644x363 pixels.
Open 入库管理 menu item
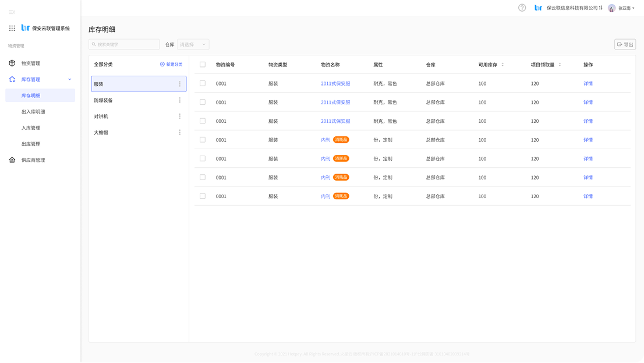(x=31, y=128)
